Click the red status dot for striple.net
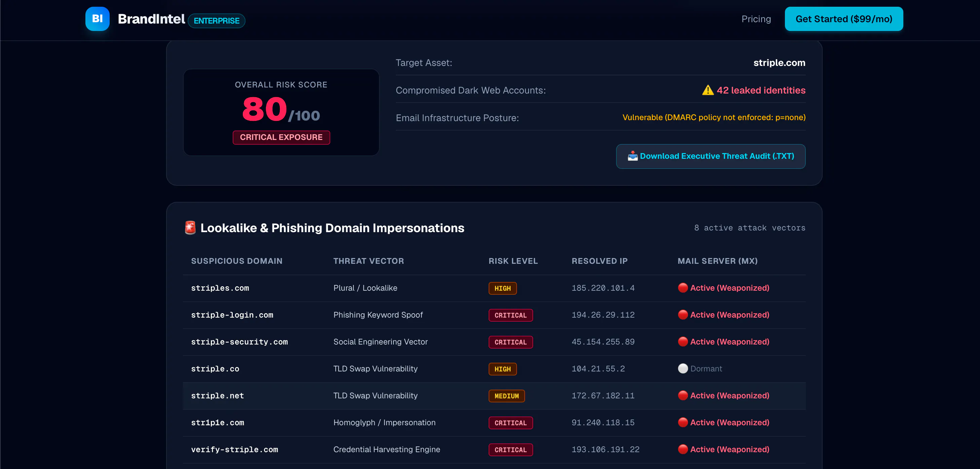 point(683,396)
